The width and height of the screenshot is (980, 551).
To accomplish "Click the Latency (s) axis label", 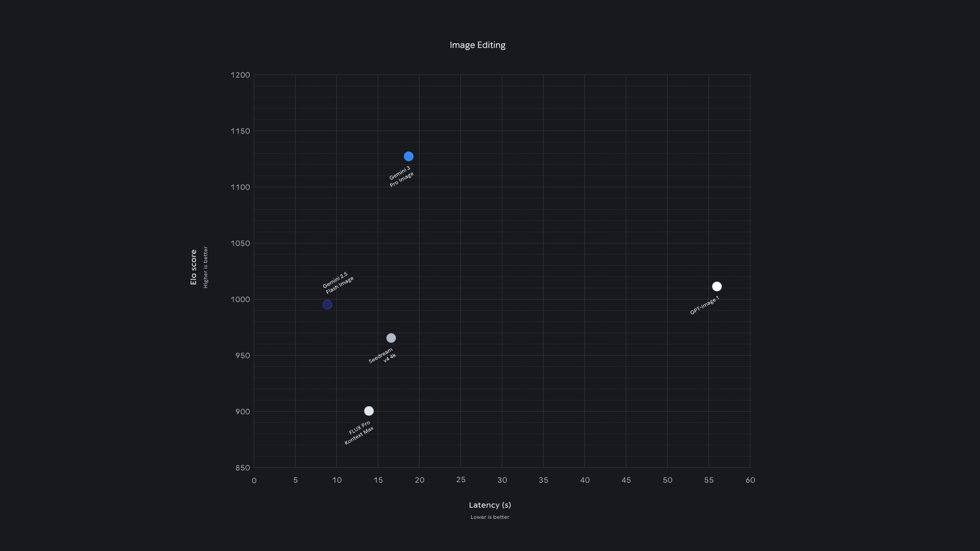I will pos(489,505).
